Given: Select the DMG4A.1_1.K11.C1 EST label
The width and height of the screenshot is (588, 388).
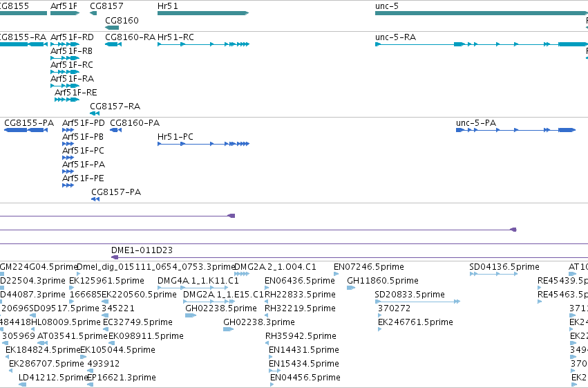Looking at the screenshot, I should point(198,281).
